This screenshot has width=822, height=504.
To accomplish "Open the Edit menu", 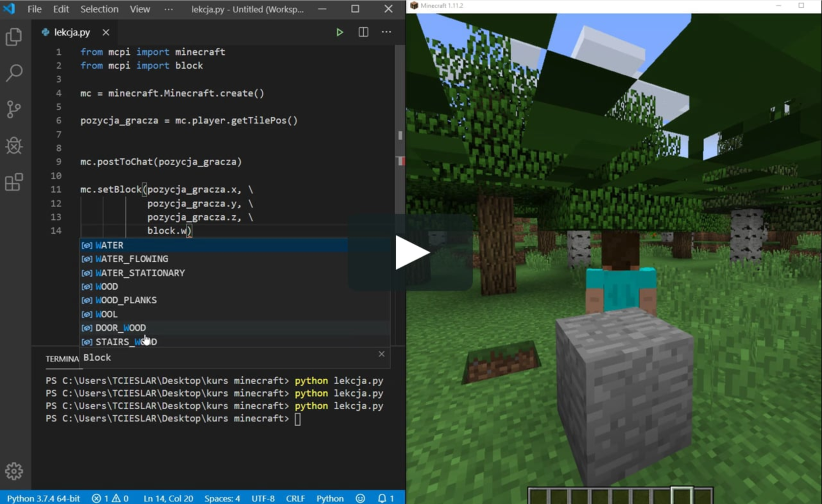I will point(61,9).
